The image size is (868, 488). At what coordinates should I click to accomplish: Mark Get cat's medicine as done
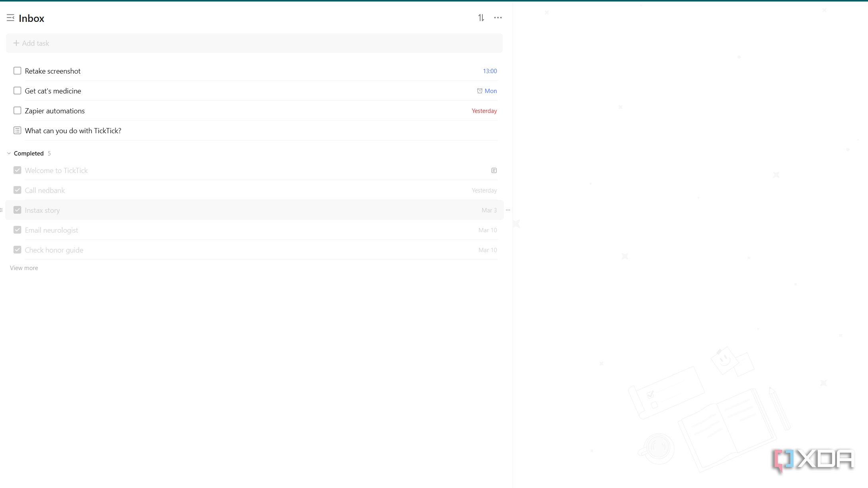coord(17,91)
